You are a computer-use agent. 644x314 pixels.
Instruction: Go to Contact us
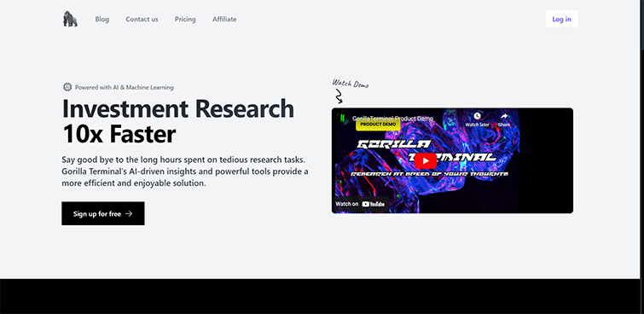tap(142, 20)
